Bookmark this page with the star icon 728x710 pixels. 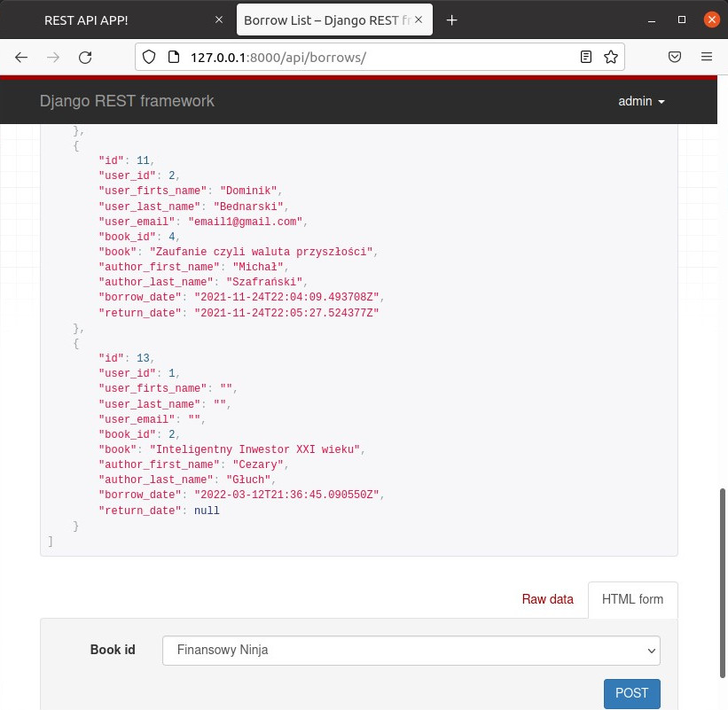coord(610,57)
